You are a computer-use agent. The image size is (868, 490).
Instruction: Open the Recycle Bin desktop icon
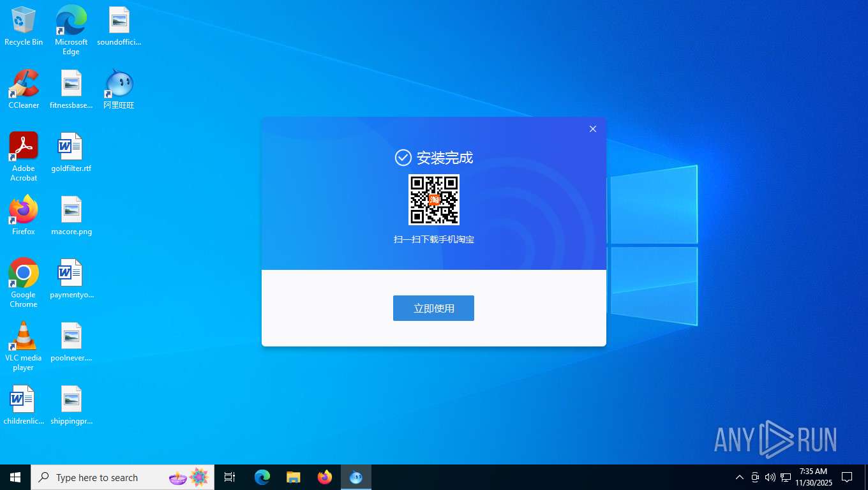[x=24, y=27]
